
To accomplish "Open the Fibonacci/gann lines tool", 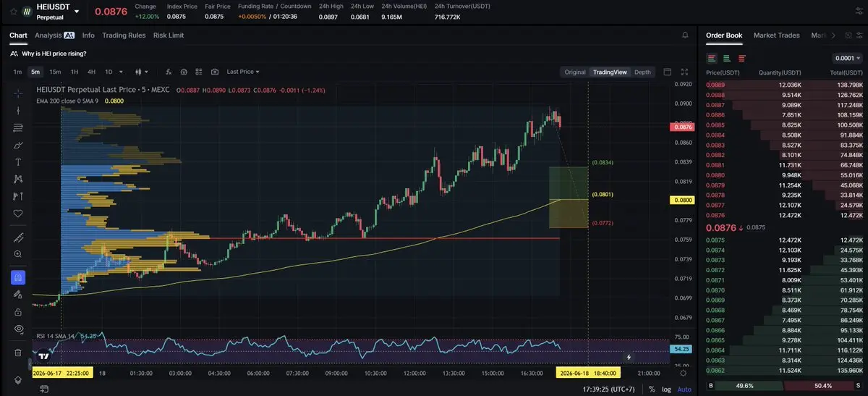I will click(18, 127).
